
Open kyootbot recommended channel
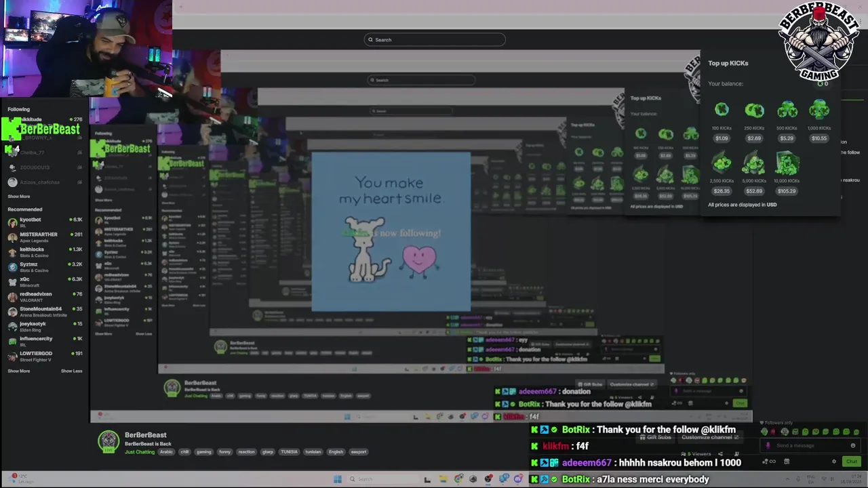coord(45,222)
